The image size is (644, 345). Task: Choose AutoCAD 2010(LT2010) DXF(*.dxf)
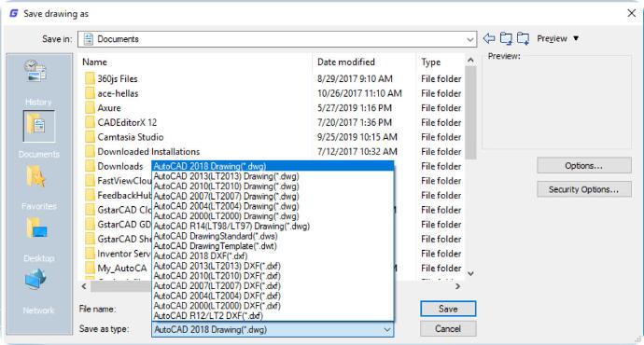point(273,276)
